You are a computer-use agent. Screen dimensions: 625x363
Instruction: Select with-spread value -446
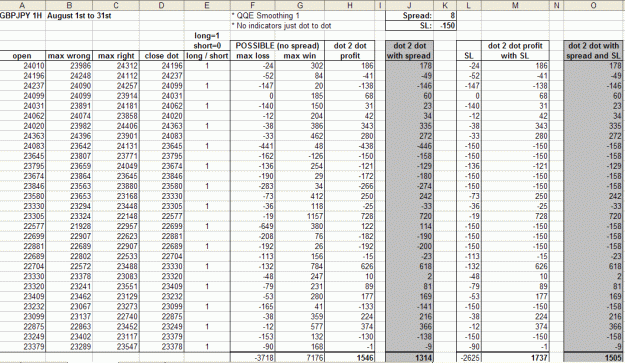[x=409, y=146]
